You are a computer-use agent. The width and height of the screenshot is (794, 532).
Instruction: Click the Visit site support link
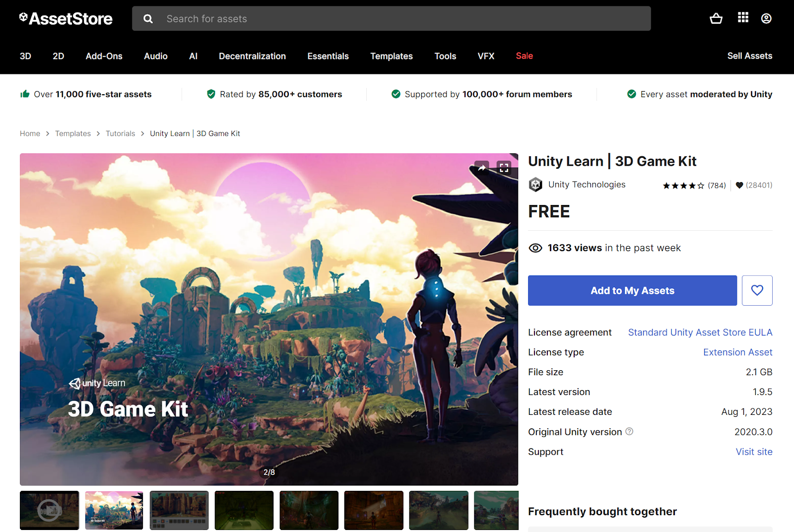(x=754, y=452)
